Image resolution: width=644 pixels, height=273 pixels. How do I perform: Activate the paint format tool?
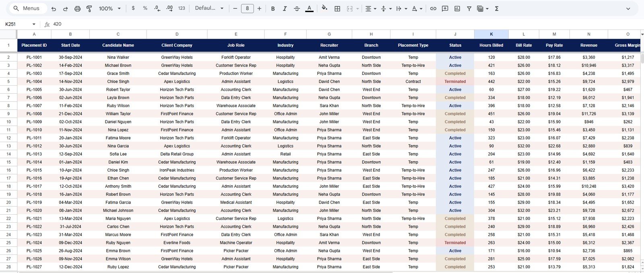click(x=89, y=8)
